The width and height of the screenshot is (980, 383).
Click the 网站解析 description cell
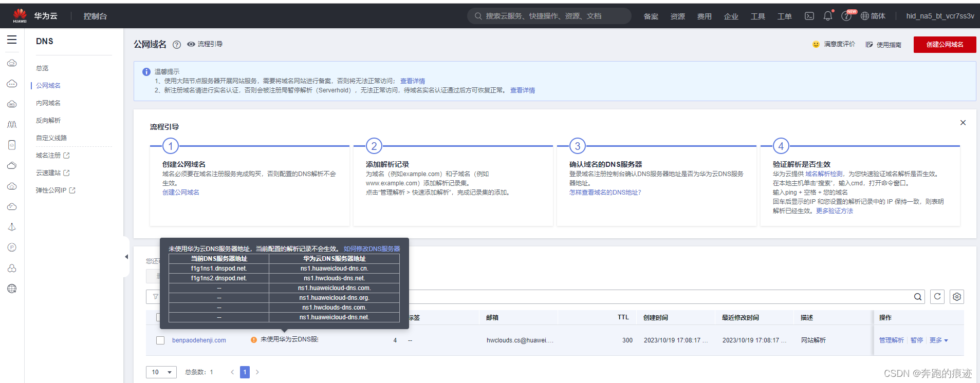pos(813,340)
